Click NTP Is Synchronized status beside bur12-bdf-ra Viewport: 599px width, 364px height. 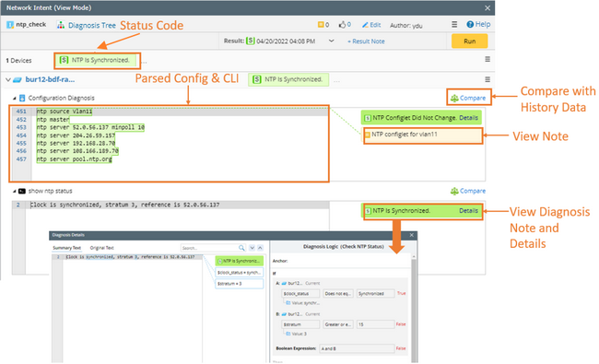click(x=288, y=79)
